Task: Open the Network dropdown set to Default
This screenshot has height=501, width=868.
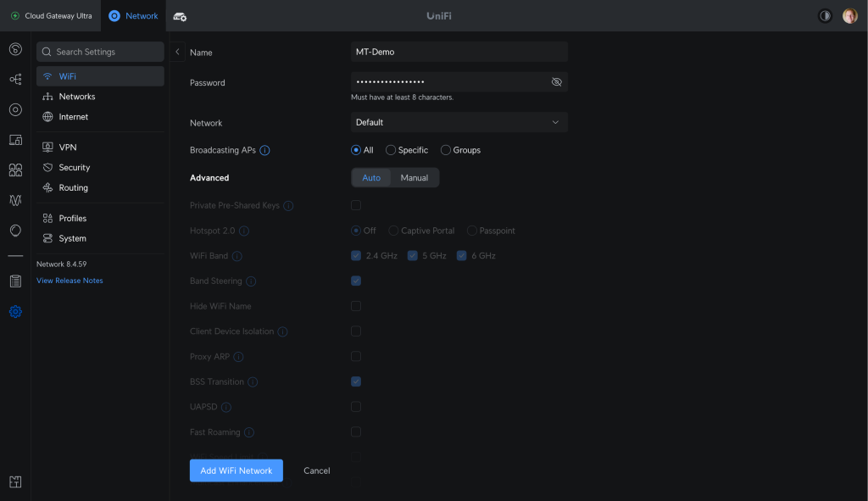Action: 459,122
